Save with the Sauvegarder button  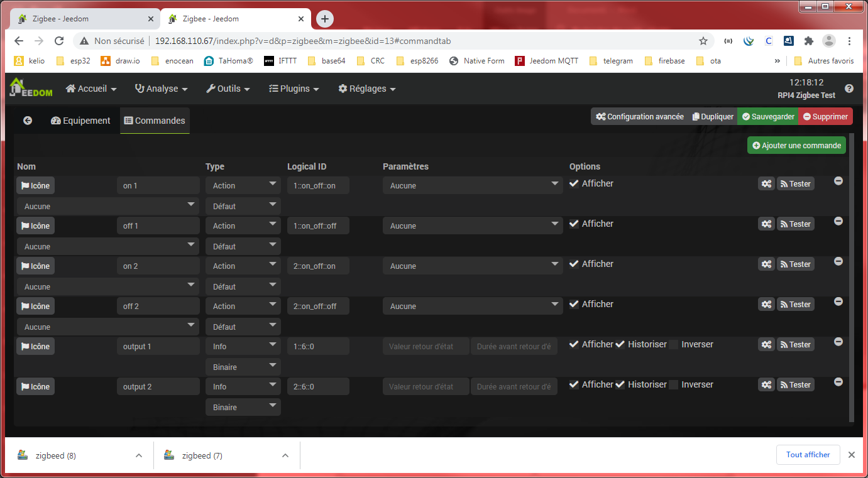(x=767, y=116)
